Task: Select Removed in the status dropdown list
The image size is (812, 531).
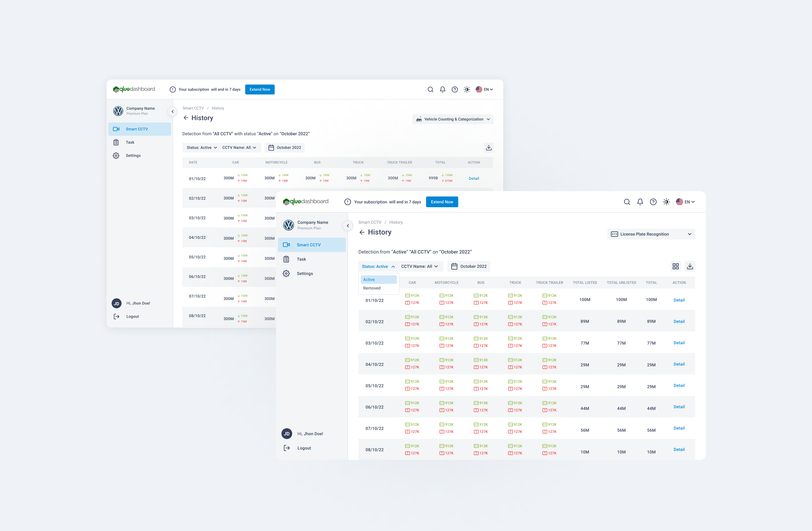Action: tap(372, 288)
